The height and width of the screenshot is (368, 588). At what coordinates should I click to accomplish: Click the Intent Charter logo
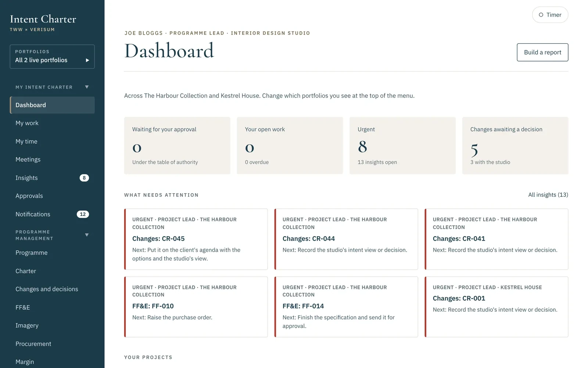click(x=43, y=19)
